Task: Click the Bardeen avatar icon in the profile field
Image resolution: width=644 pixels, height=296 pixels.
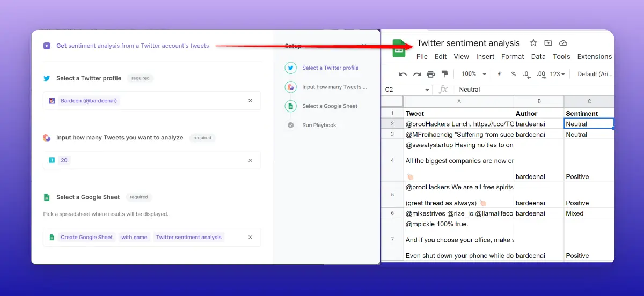Action: click(x=52, y=101)
